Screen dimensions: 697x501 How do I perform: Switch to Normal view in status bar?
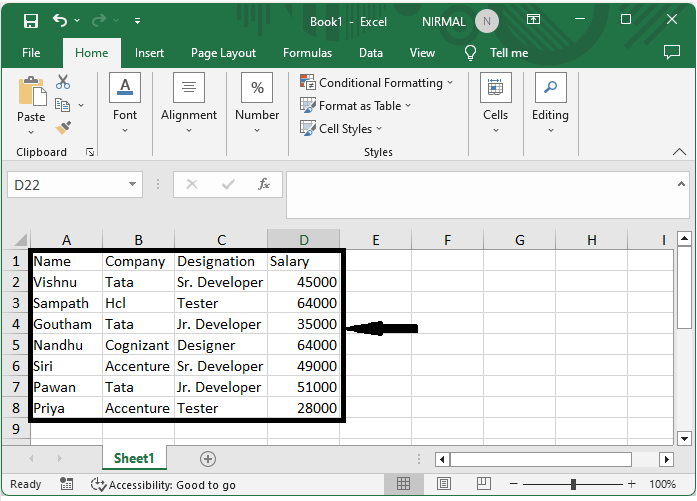click(x=403, y=484)
